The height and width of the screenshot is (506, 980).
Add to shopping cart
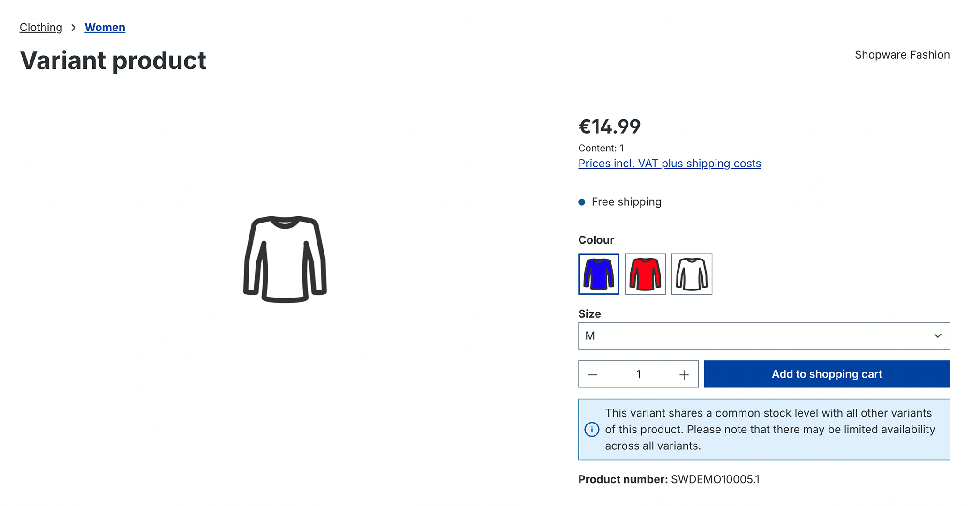(x=827, y=374)
